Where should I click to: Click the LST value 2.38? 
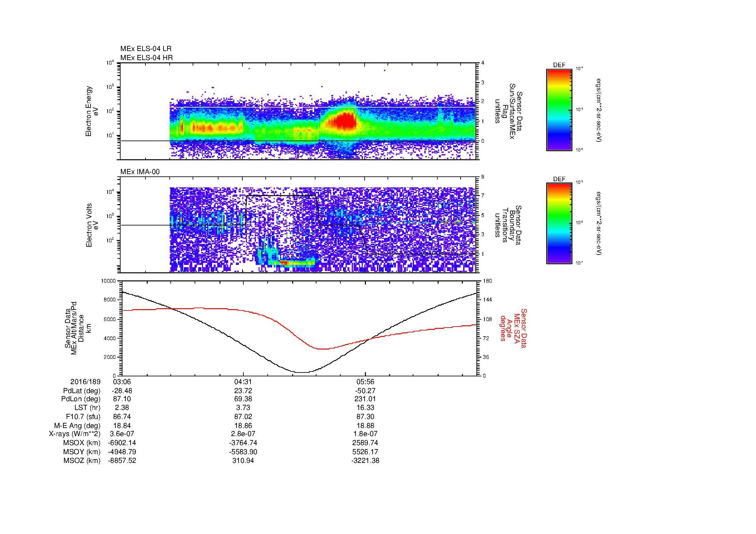(x=122, y=408)
